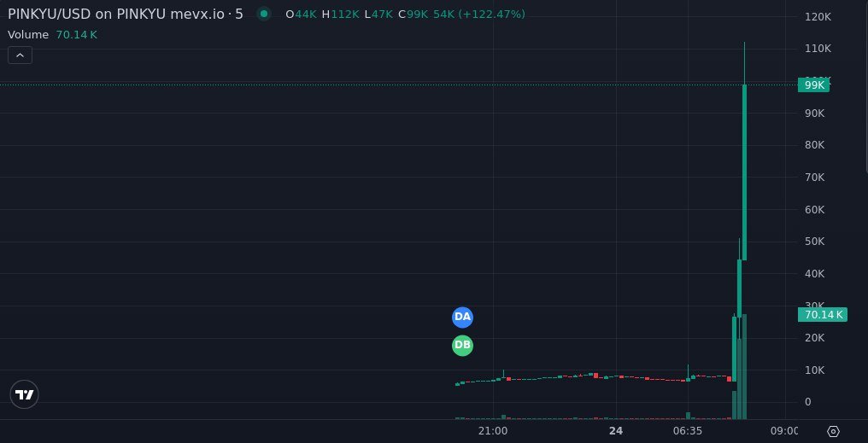Click the 20K price axis label

pyautogui.click(x=815, y=338)
